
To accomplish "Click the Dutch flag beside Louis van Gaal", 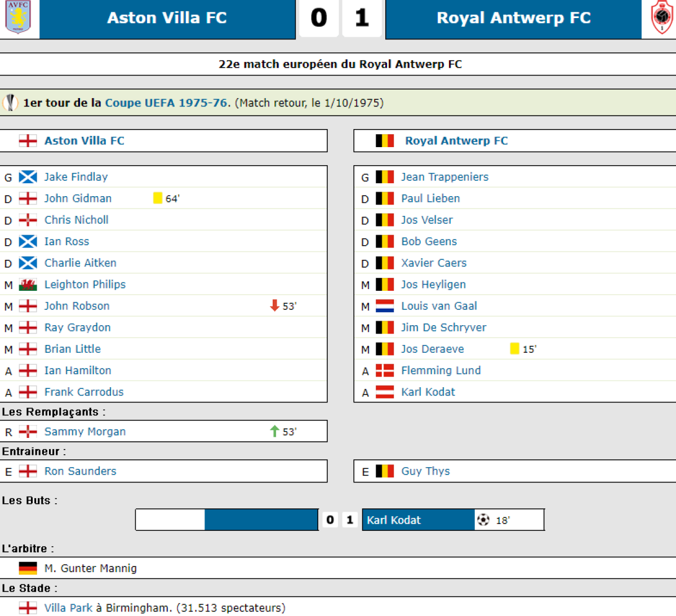I will (385, 306).
